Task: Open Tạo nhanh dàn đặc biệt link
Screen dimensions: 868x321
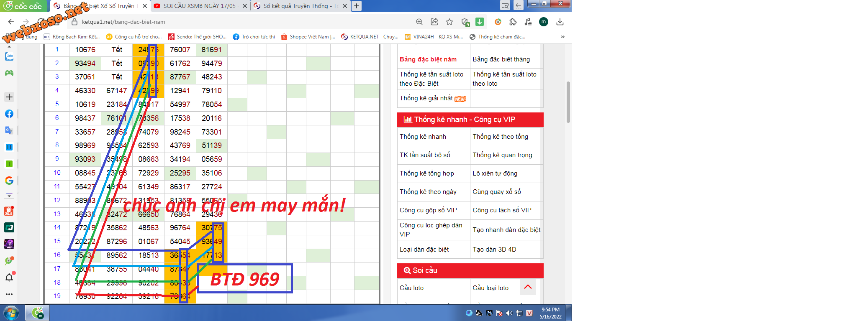Action: pos(507,230)
